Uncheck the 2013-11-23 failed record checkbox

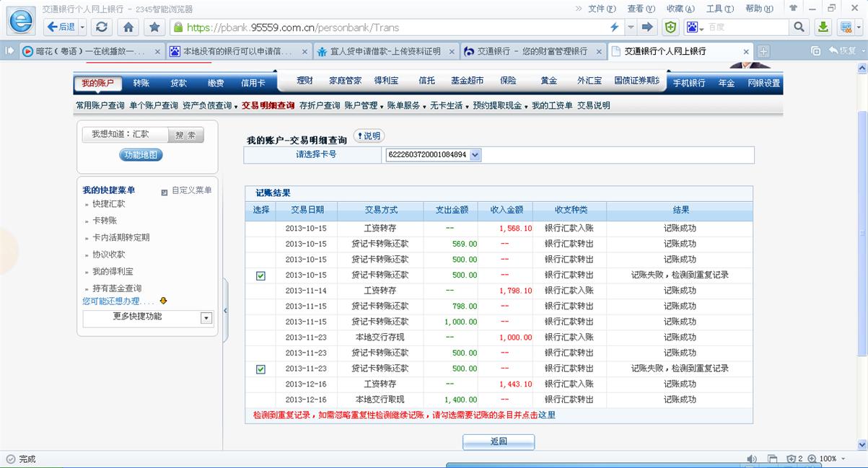(x=260, y=369)
